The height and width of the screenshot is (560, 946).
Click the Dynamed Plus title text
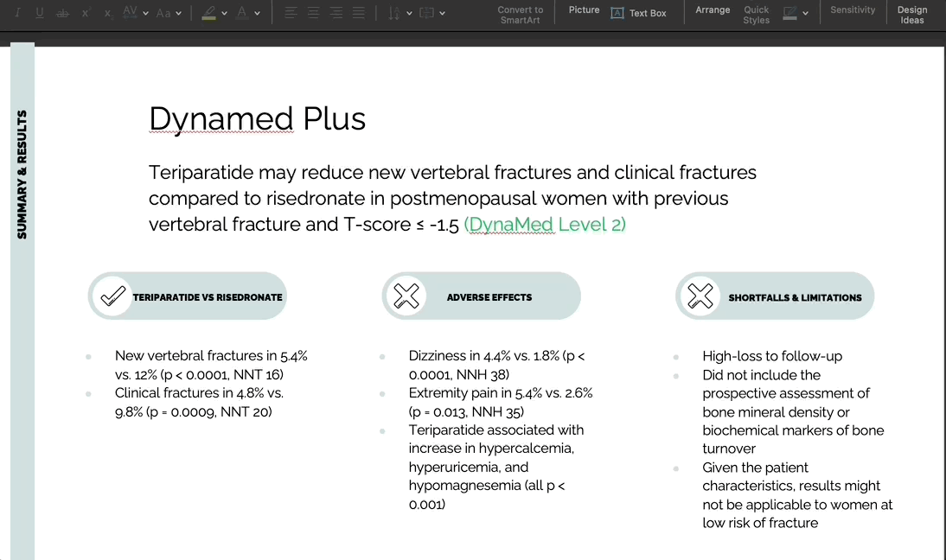tap(257, 118)
